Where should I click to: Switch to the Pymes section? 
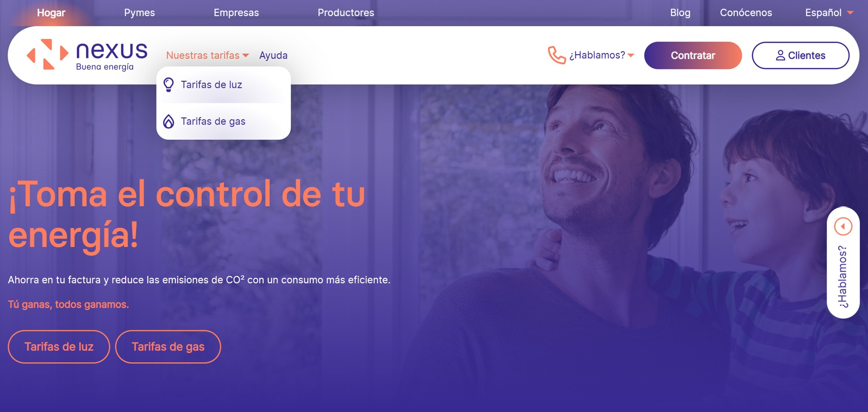(139, 13)
